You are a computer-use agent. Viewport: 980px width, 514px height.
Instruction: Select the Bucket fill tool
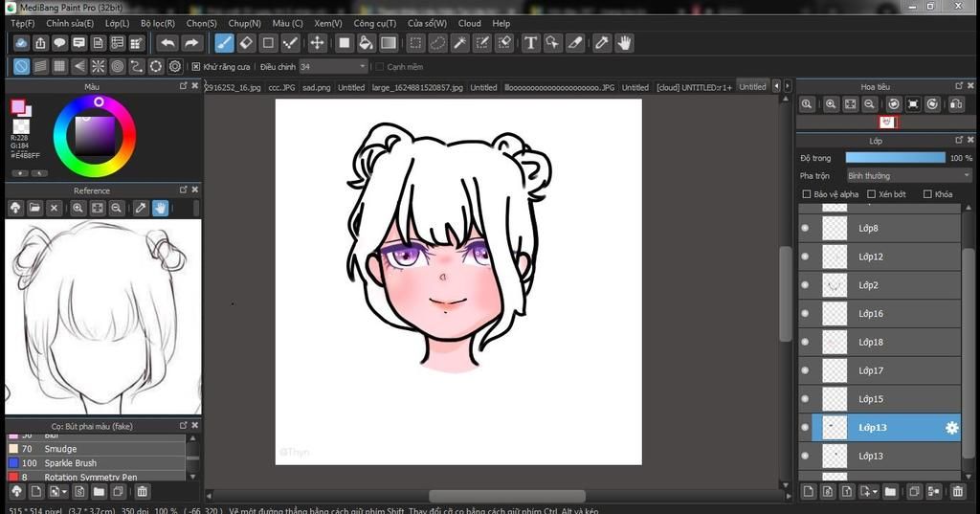pos(366,43)
